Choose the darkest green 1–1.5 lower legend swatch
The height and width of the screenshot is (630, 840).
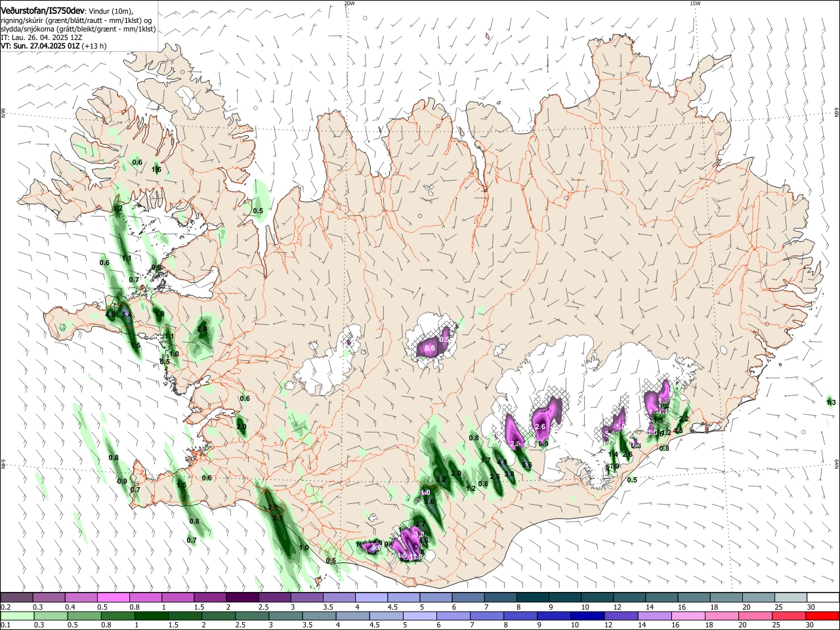pyautogui.click(x=151, y=616)
